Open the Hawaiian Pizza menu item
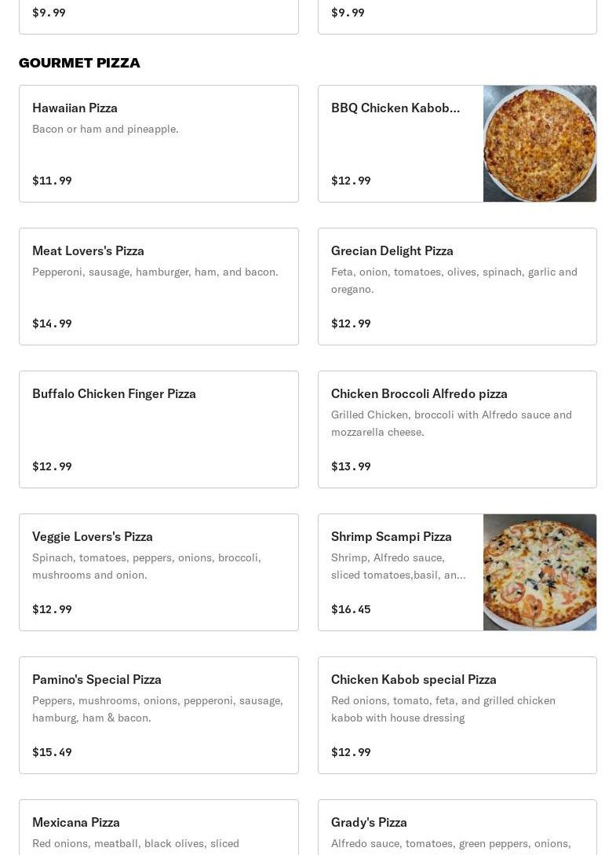The width and height of the screenshot is (616, 855). coord(159,144)
